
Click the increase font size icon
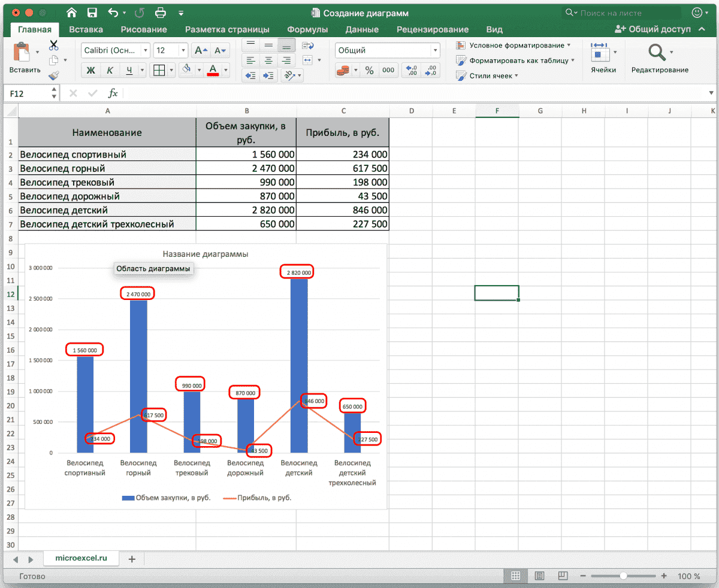coord(201,51)
